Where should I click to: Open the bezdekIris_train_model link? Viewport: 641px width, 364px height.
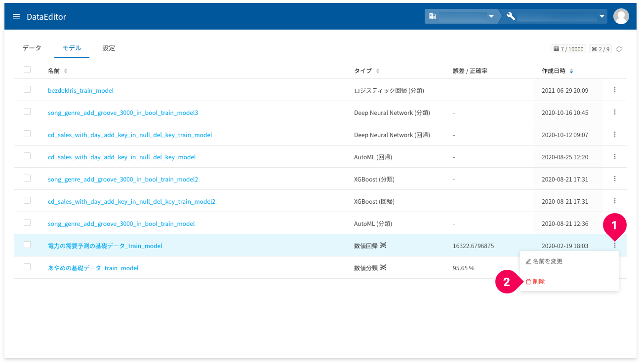(x=80, y=90)
